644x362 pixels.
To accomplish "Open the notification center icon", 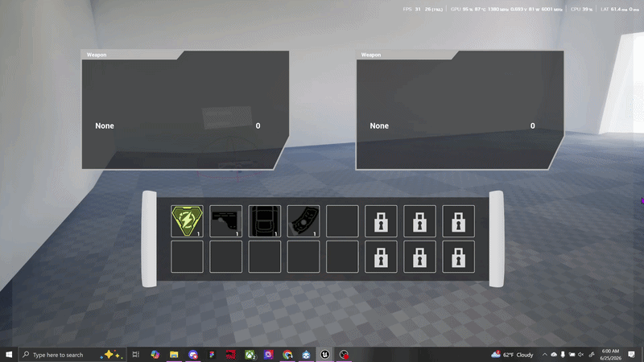I will pyautogui.click(x=632, y=355).
